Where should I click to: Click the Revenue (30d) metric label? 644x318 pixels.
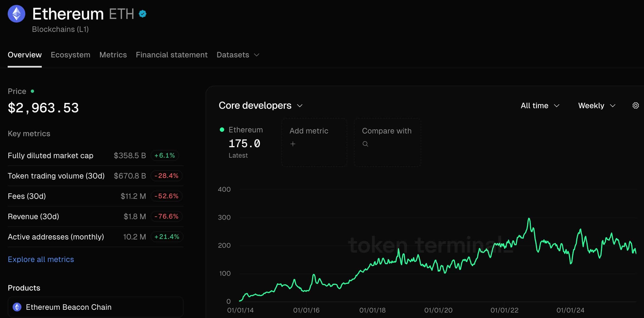[x=34, y=216]
